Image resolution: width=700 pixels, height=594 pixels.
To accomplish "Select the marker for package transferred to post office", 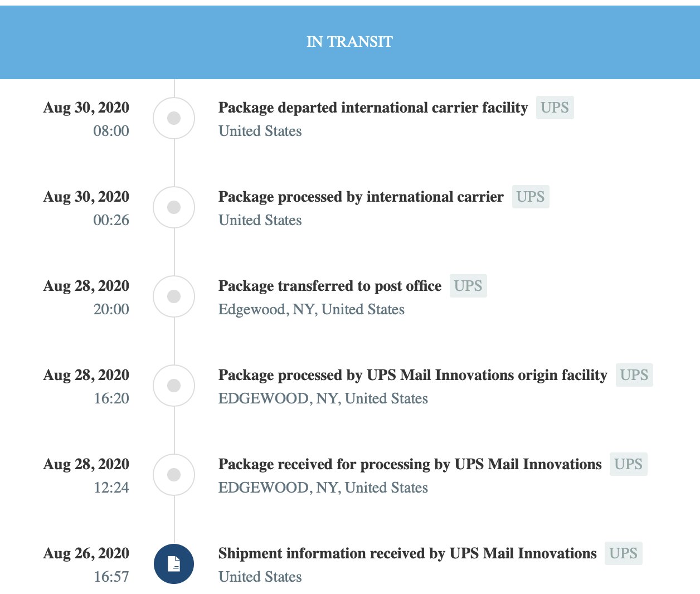I will [x=174, y=296].
